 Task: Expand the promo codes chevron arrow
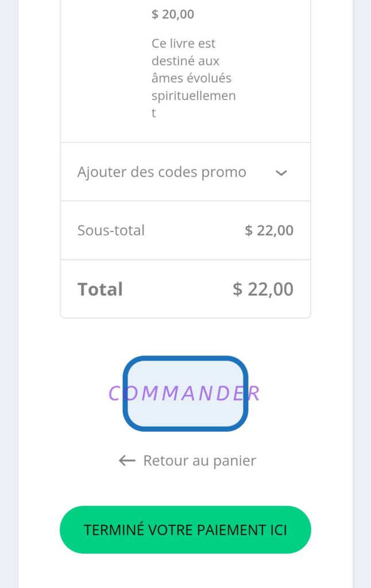point(281,173)
